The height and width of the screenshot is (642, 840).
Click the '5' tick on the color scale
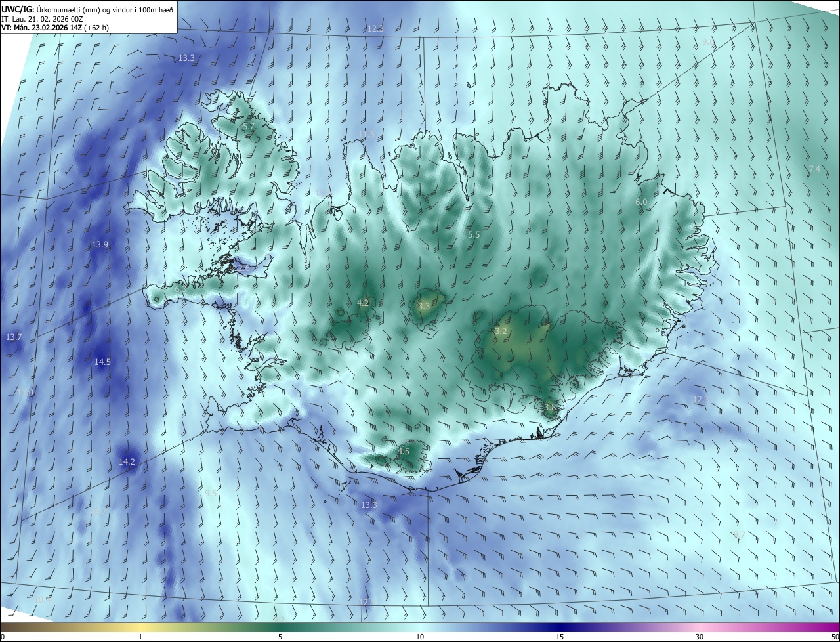pyautogui.click(x=280, y=637)
